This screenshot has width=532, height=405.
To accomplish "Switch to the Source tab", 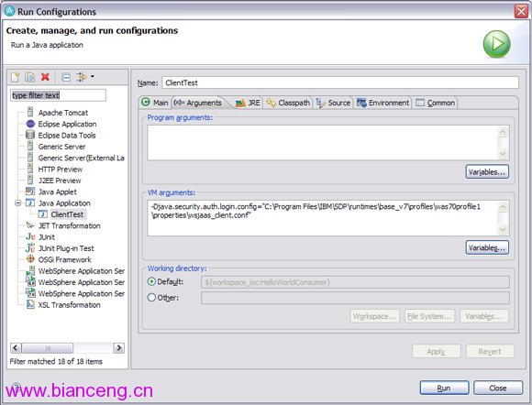I will [x=333, y=103].
